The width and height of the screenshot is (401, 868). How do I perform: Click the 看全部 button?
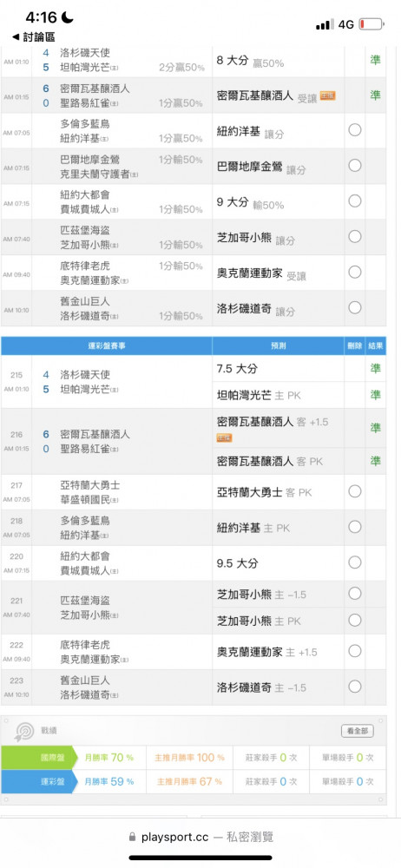[358, 731]
